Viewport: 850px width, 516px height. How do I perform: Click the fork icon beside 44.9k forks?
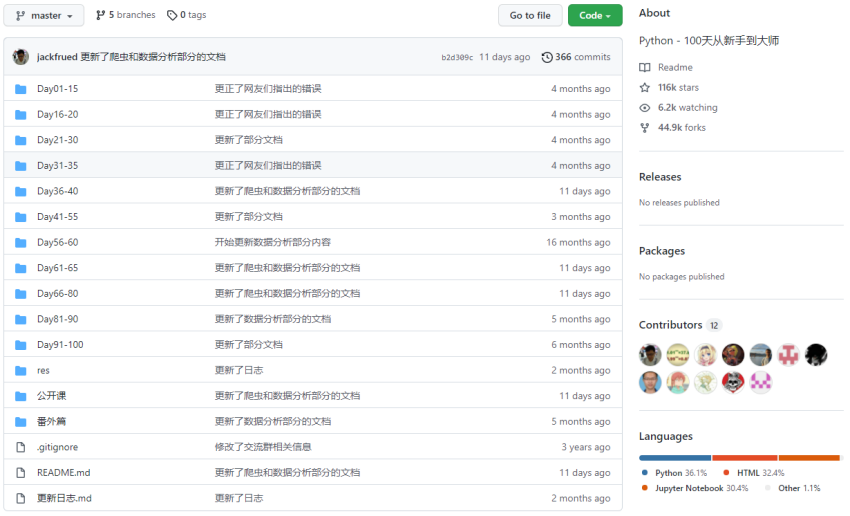click(x=645, y=128)
